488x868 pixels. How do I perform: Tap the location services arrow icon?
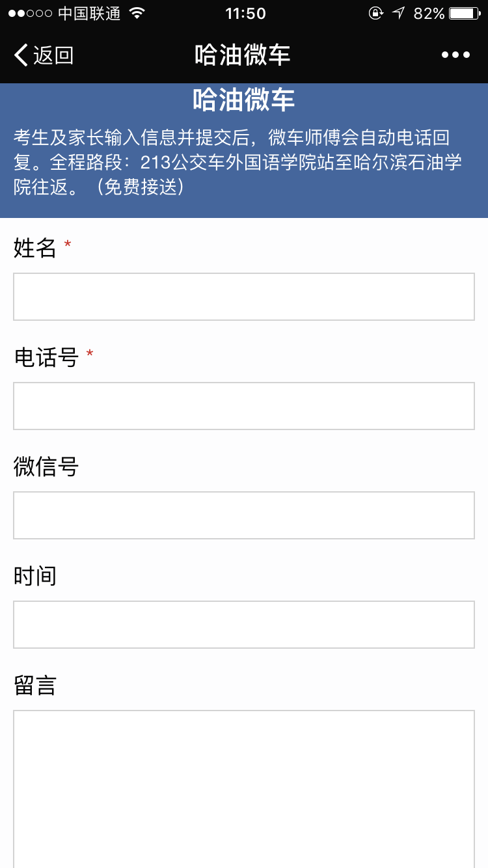pos(398,13)
